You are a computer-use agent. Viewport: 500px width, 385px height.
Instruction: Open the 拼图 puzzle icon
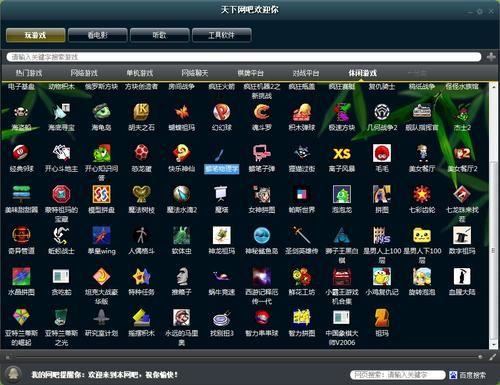[382, 194]
